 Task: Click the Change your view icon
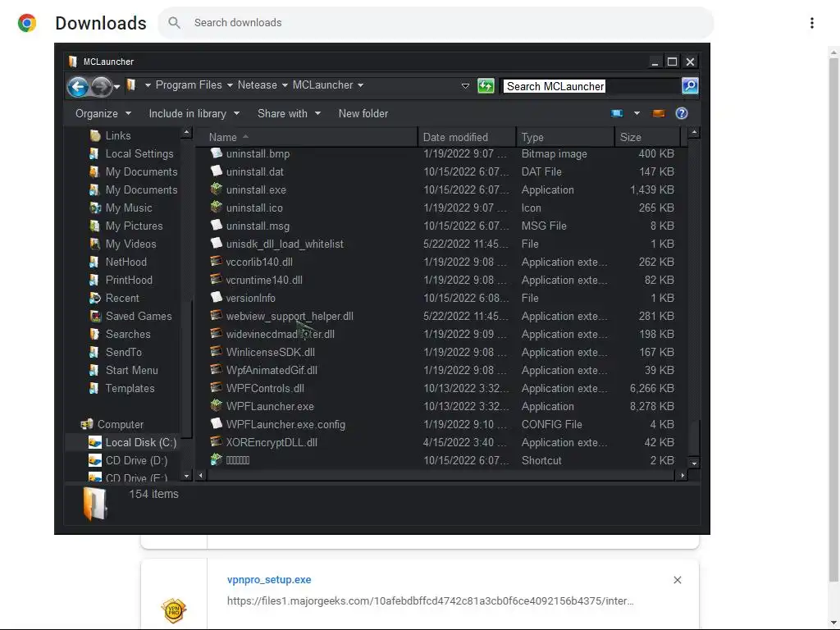click(617, 113)
